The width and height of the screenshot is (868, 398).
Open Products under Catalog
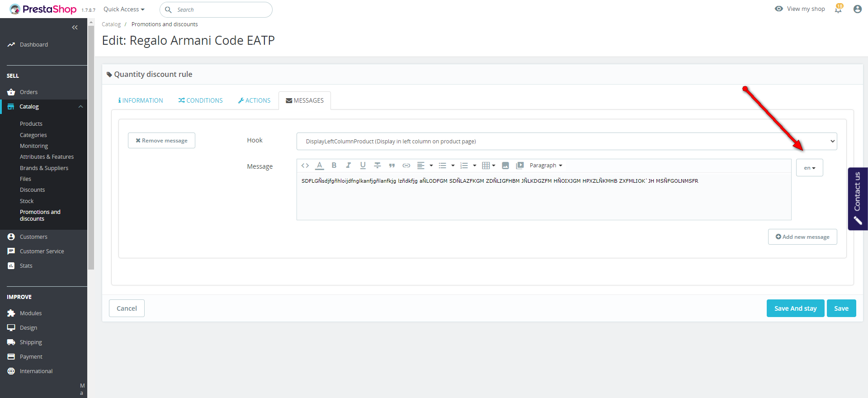coord(31,124)
